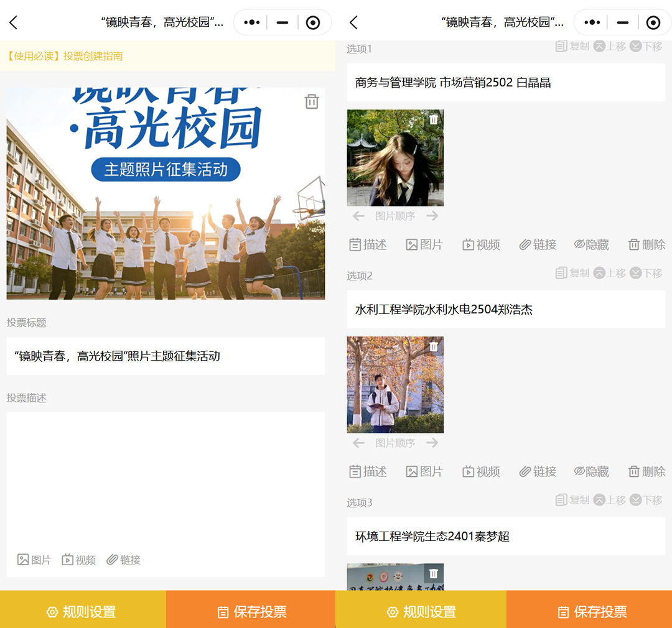Insert a video for 选项1
672x628 pixels.
(x=480, y=244)
